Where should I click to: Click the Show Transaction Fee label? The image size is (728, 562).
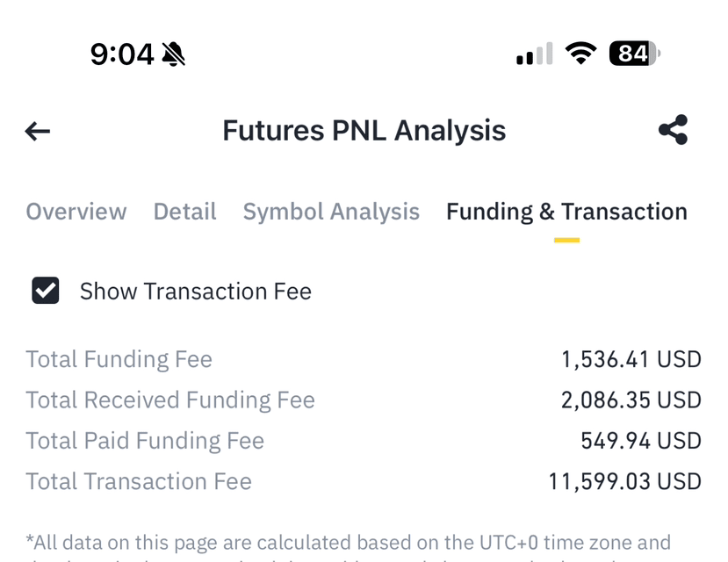click(x=196, y=292)
